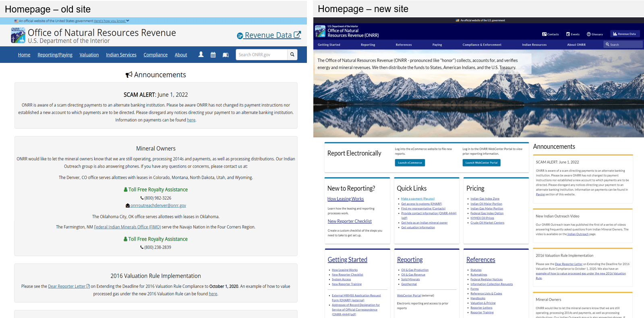Open Reporting/Paying menu on old site
The height and width of the screenshot is (318, 644).
click(x=55, y=55)
